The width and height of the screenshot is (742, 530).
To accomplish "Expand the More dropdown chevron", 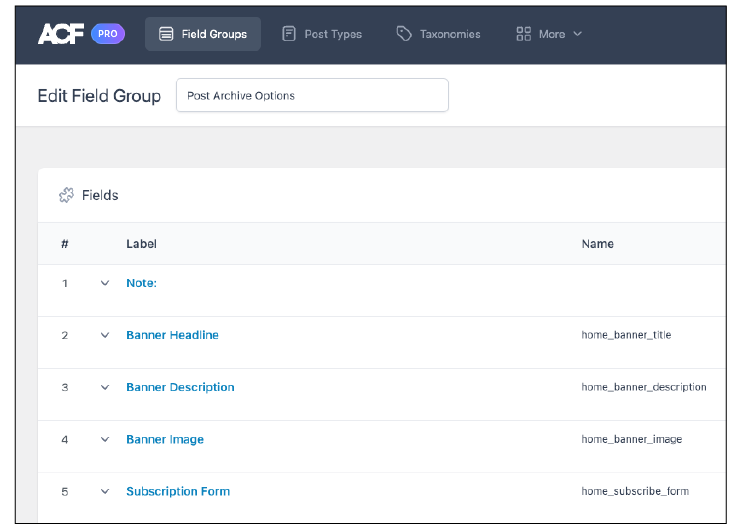I will coord(577,34).
